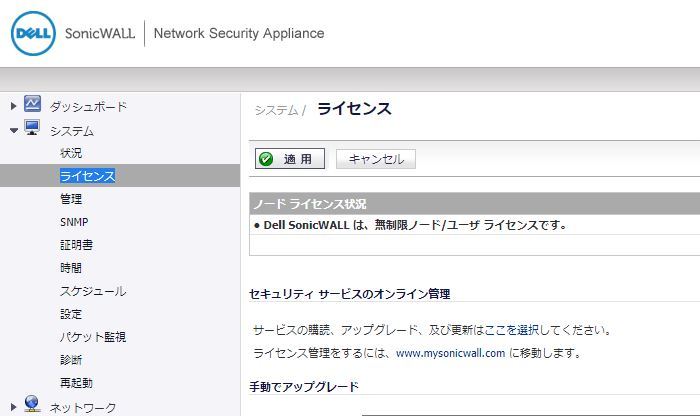Click the SonicWALL brand text

click(100, 33)
